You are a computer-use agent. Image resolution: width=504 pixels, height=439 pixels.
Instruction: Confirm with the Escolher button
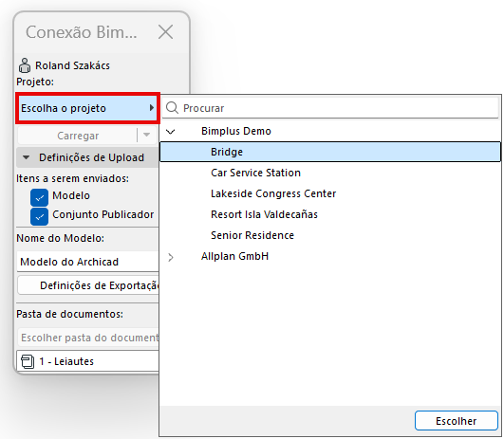[x=457, y=420]
